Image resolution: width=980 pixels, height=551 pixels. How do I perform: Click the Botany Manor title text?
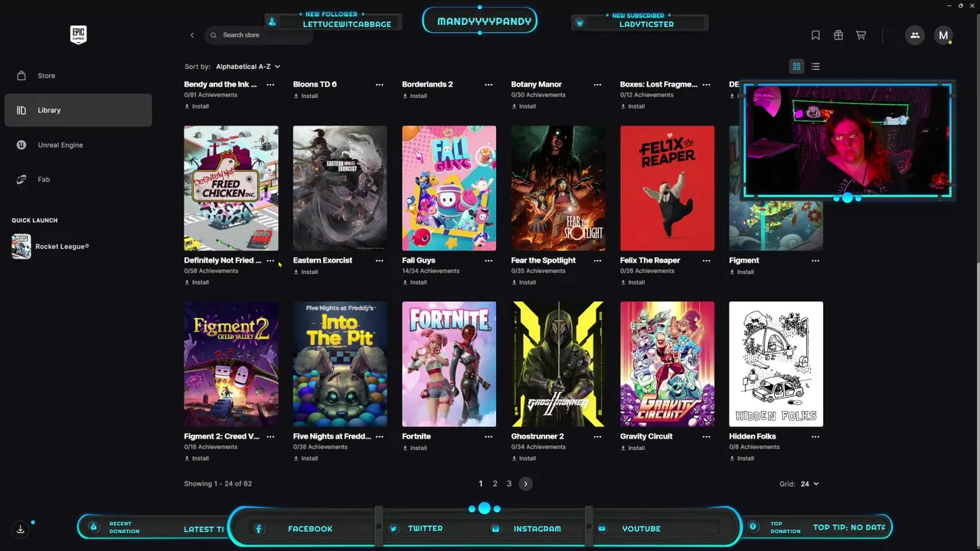pos(536,84)
